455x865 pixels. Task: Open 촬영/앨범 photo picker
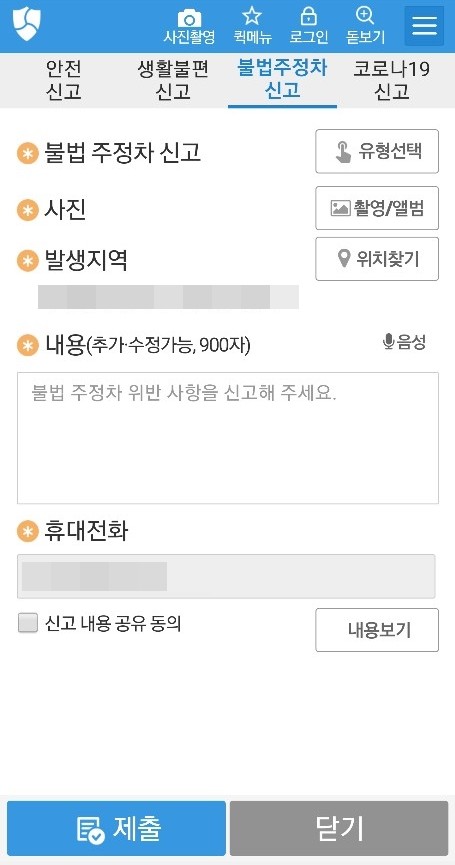(377, 208)
